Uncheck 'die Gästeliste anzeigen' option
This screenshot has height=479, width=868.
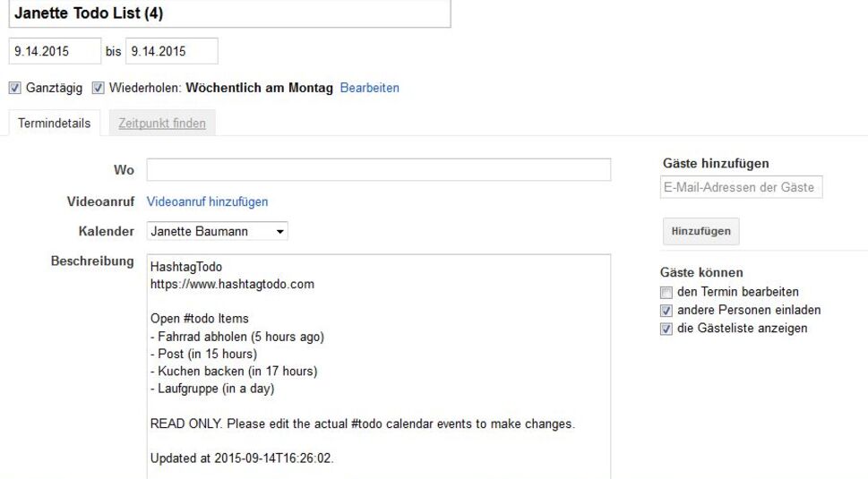click(666, 329)
